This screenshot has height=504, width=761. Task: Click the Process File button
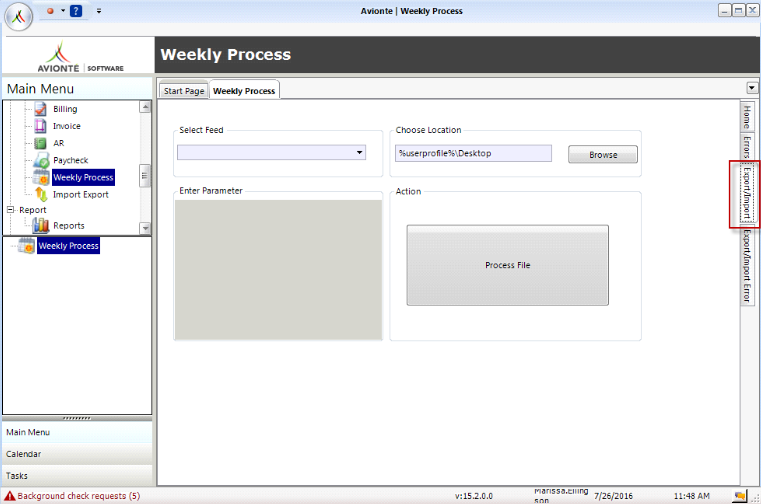508,265
